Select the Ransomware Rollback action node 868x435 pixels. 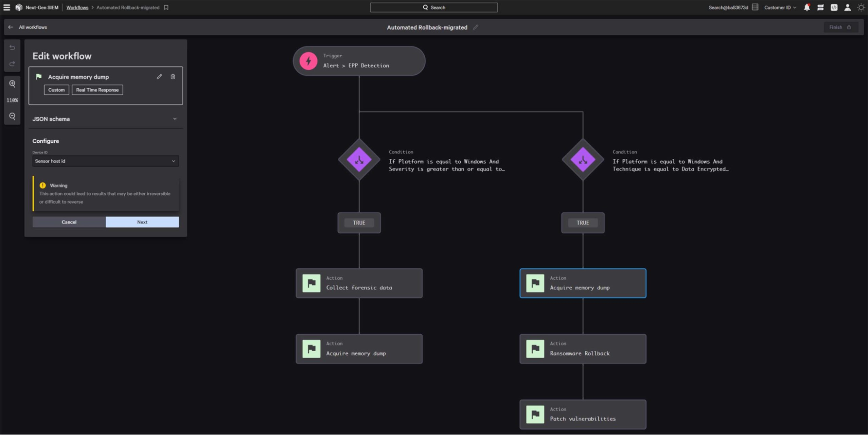pyautogui.click(x=583, y=349)
